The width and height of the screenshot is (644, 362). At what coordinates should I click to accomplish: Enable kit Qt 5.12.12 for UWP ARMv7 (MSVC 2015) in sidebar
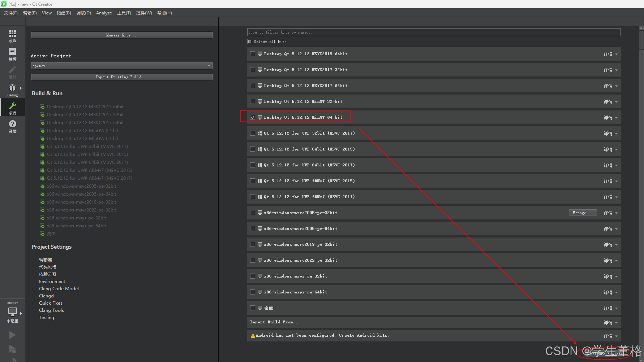[x=89, y=170]
